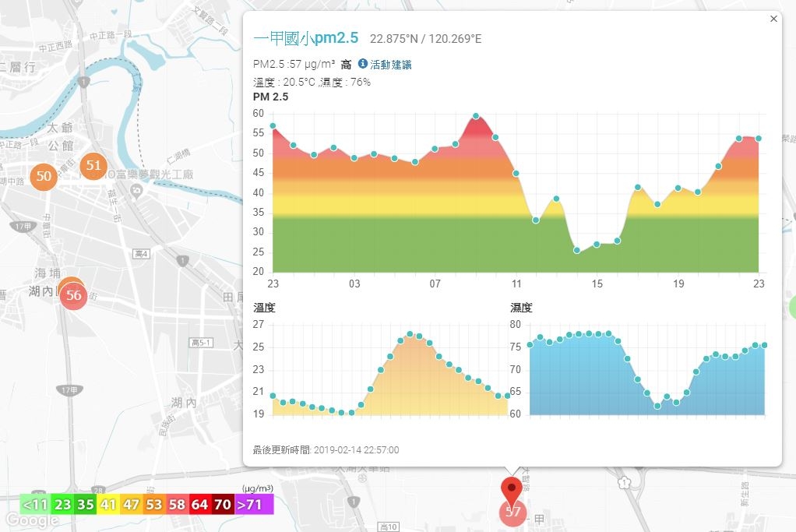
Task: Open the 活動建議 activity advice link
Action: [390, 65]
